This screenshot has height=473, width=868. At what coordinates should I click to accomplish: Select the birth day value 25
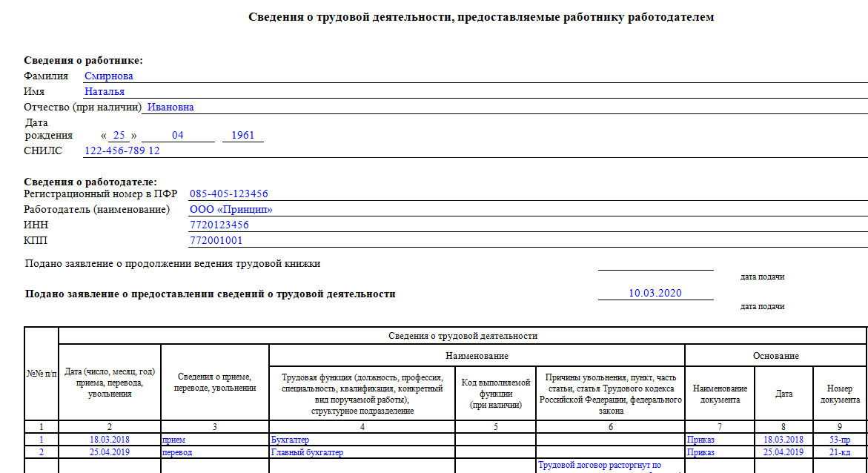119,136
